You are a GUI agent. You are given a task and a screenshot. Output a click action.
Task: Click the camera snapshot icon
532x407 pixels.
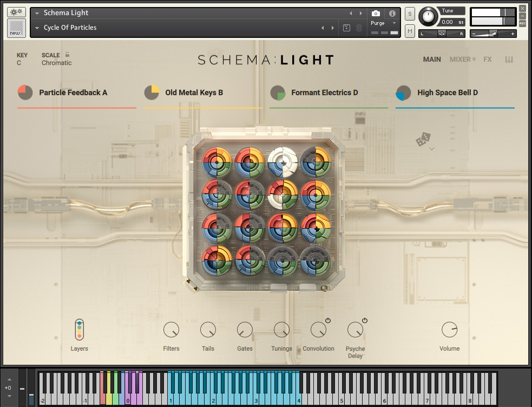click(376, 14)
